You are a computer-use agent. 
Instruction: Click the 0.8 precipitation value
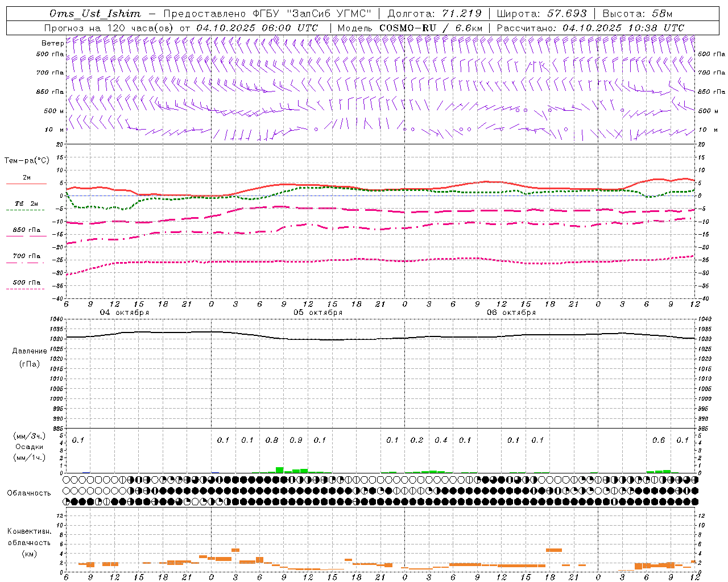(272, 440)
